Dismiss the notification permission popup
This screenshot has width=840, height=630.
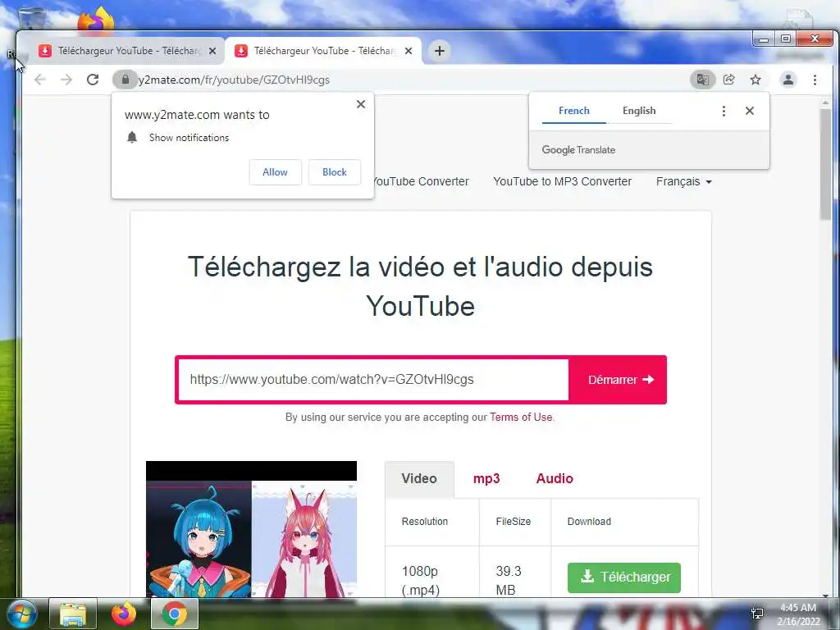[x=361, y=104]
